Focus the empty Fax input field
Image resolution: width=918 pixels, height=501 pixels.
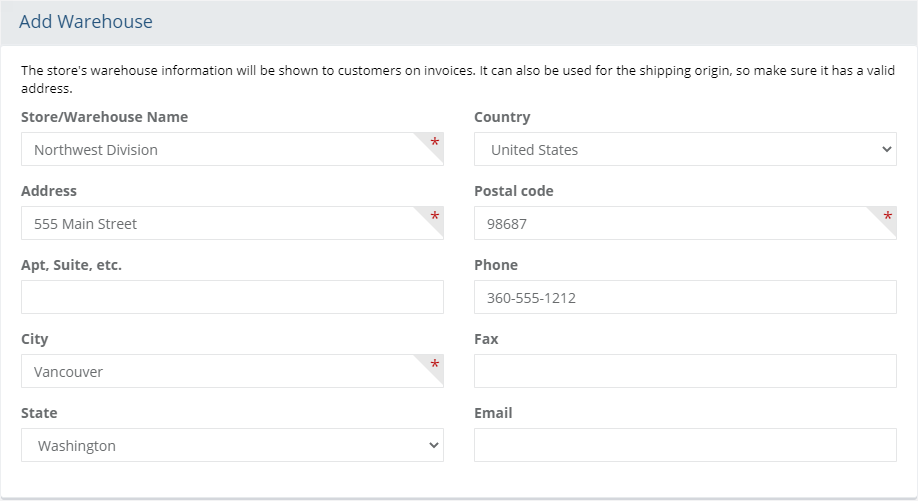tap(685, 371)
